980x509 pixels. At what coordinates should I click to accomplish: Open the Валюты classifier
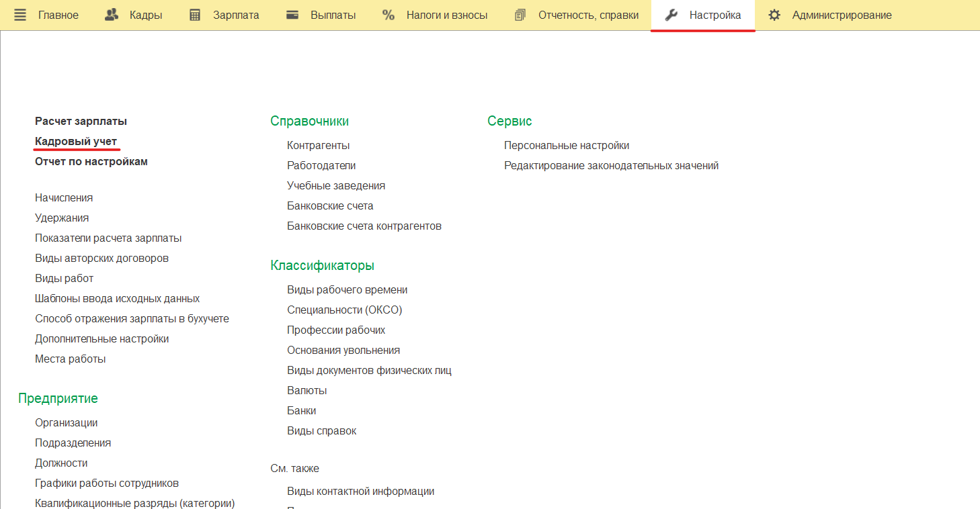pos(307,391)
